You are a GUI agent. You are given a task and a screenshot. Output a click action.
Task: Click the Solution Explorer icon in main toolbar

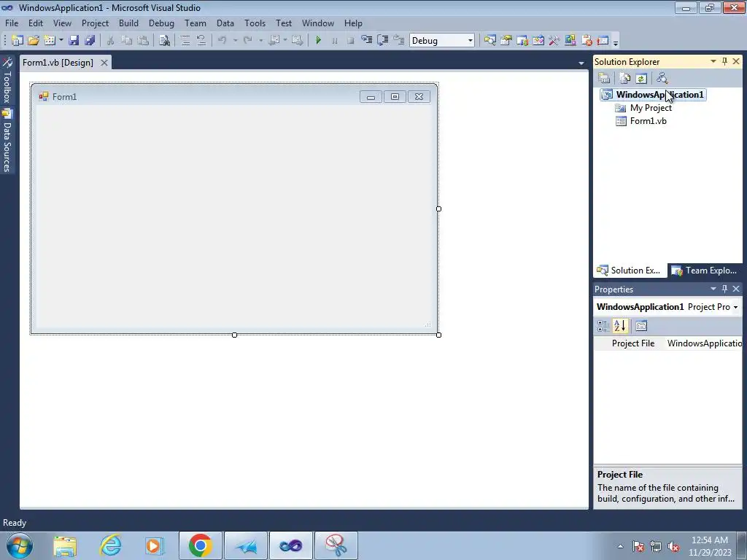(x=489, y=41)
